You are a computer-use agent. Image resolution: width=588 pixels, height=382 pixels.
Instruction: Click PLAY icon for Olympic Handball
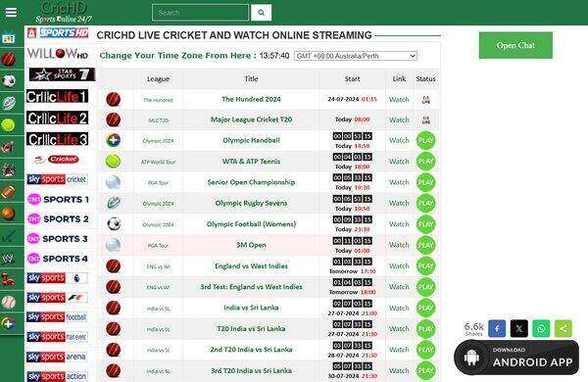coord(425,141)
